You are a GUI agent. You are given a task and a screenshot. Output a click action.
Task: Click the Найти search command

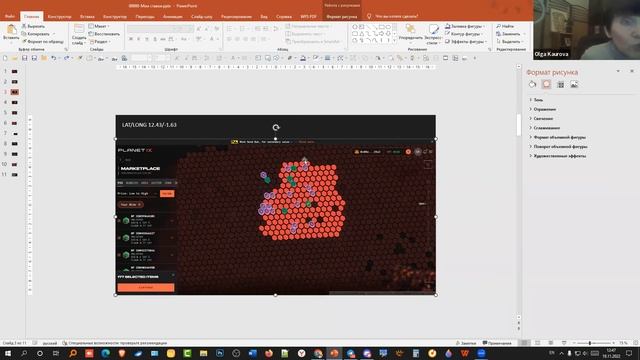[505, 26]
